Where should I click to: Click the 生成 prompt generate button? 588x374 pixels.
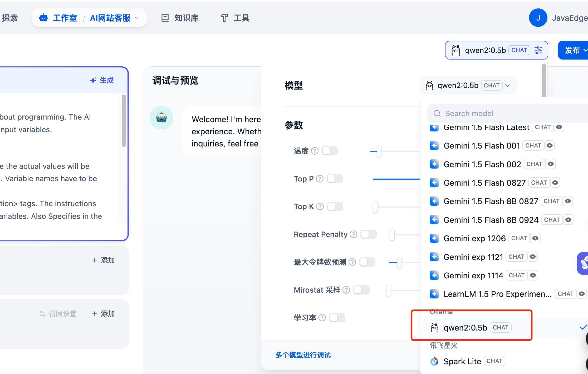(x=102, y=80)
